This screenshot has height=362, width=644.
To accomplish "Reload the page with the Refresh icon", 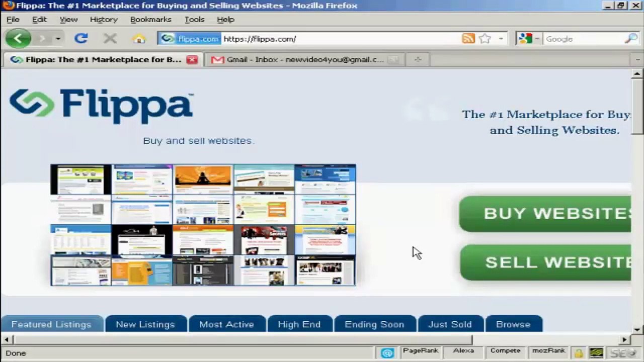I will (81, 39).
